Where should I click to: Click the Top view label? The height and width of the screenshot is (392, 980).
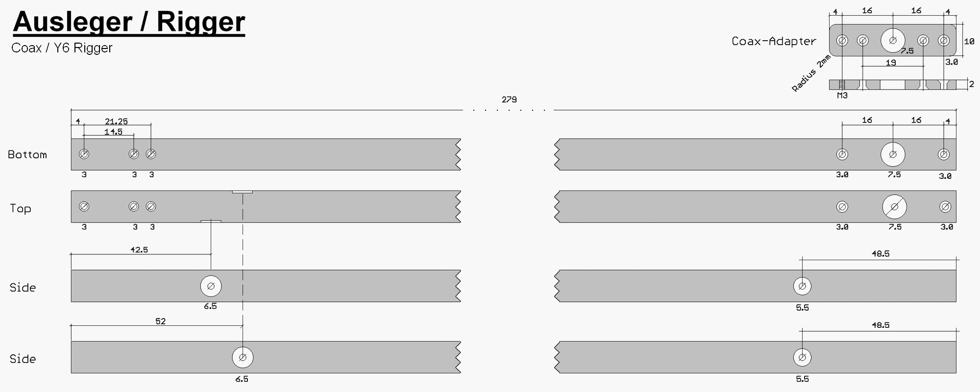[x=21, y=209]
